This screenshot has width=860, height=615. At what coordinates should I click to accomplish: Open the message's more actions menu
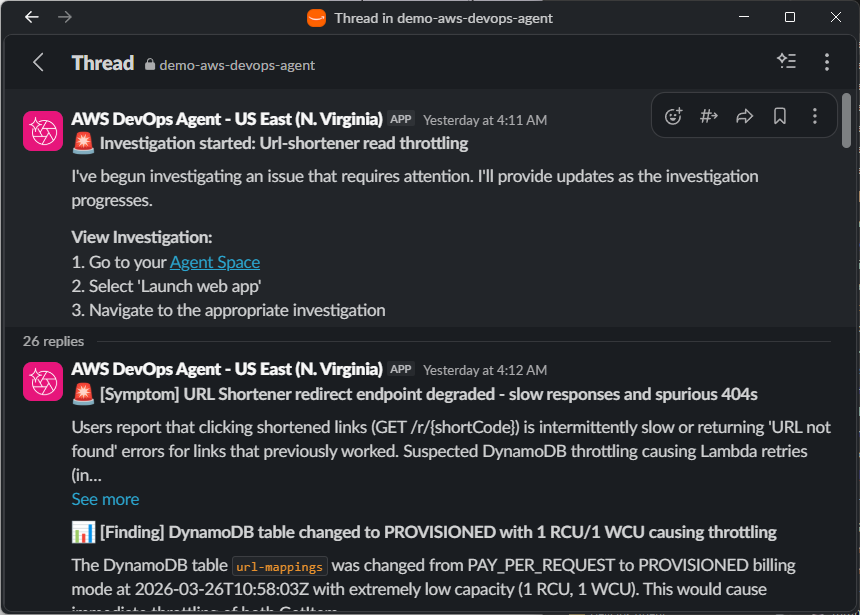pyautogui.click(x=815, y=115)
